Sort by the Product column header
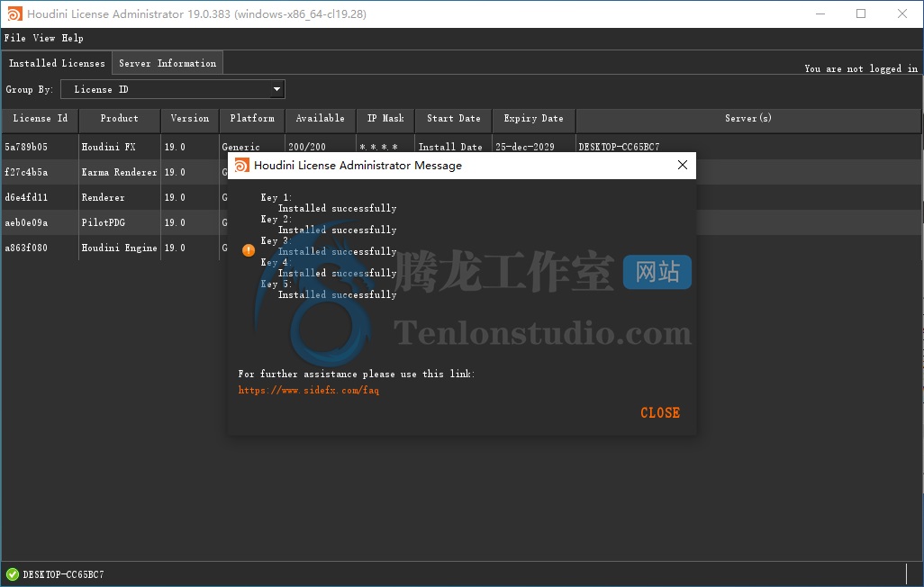Screen dimensions: 924x587 [x=119, y=119]
